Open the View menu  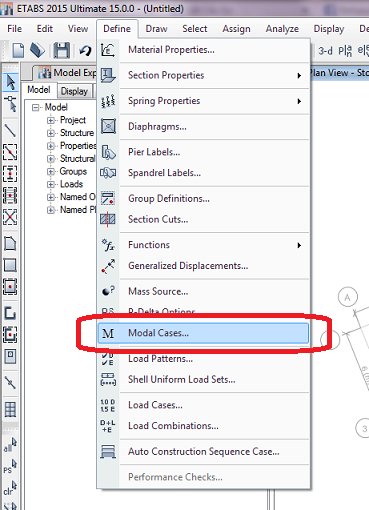(x=78, y=29)
